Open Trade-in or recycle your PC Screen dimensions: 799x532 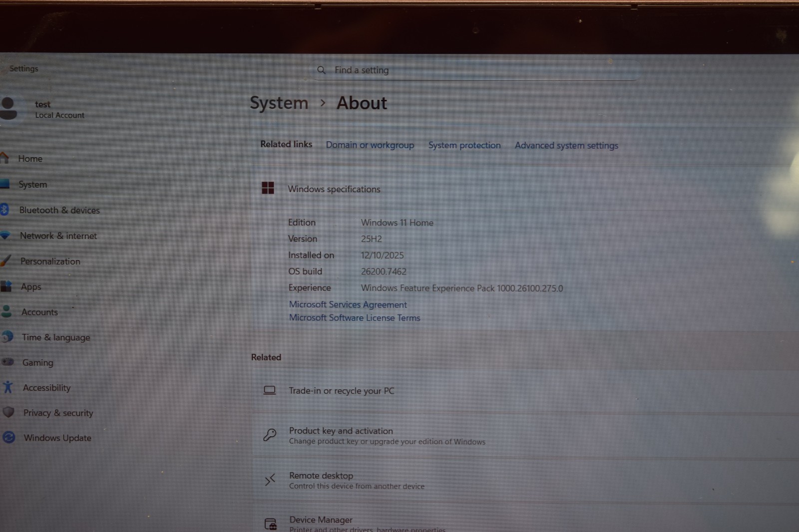tap(525, 391)
